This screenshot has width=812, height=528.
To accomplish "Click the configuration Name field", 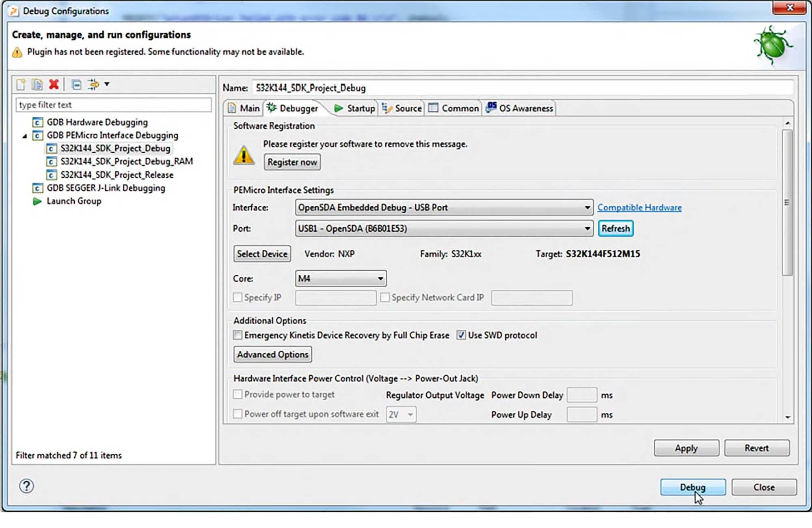I will coord(523,88).
